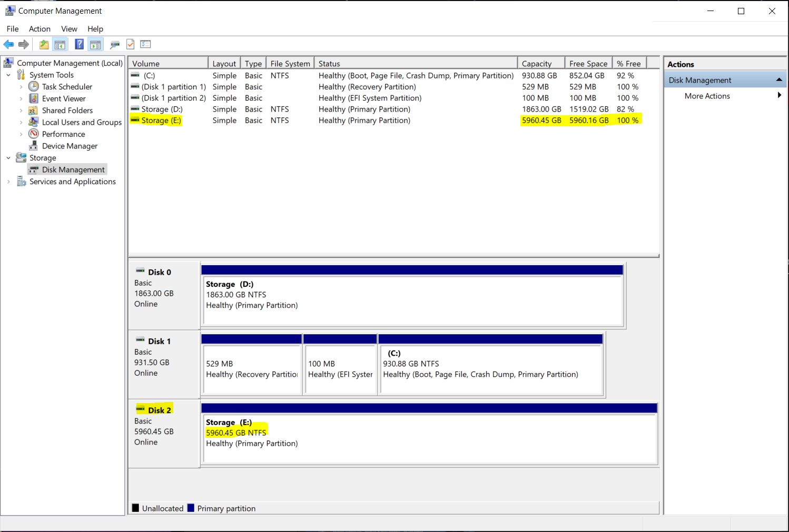789x532 pixels.
Task: Toggle Show/Hide Action Pane toolbar icon
Action: pos(95,45)
